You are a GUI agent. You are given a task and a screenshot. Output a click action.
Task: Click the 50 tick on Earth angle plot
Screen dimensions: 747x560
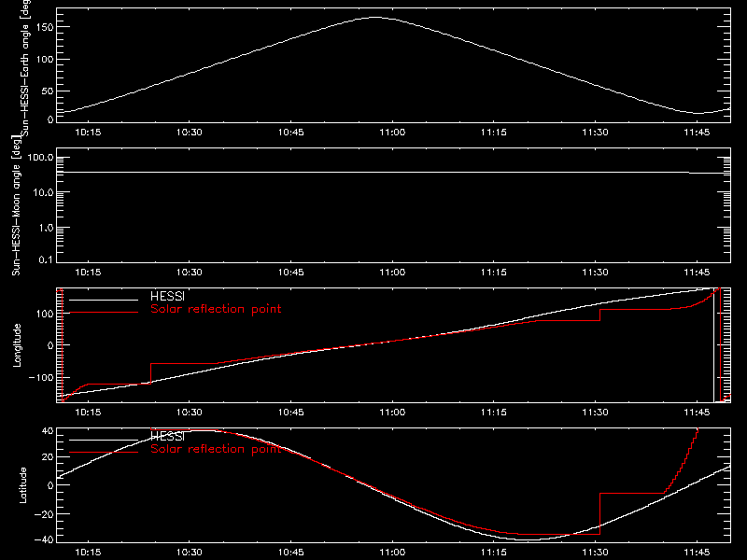[x=48, y=91]
